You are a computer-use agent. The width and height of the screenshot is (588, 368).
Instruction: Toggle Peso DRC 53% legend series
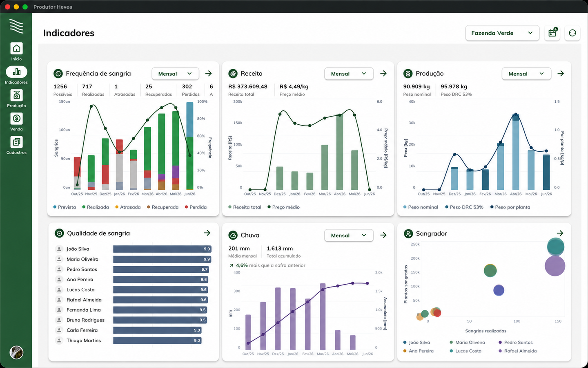click(x=464, y=207)
